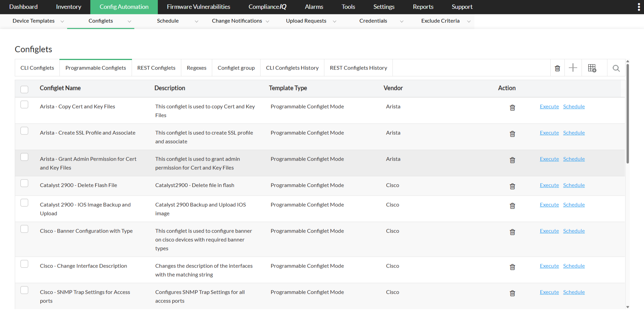Schedule Cisco - SNMP Trap Settings configlet
644x311 pixels.
(574, 292)
